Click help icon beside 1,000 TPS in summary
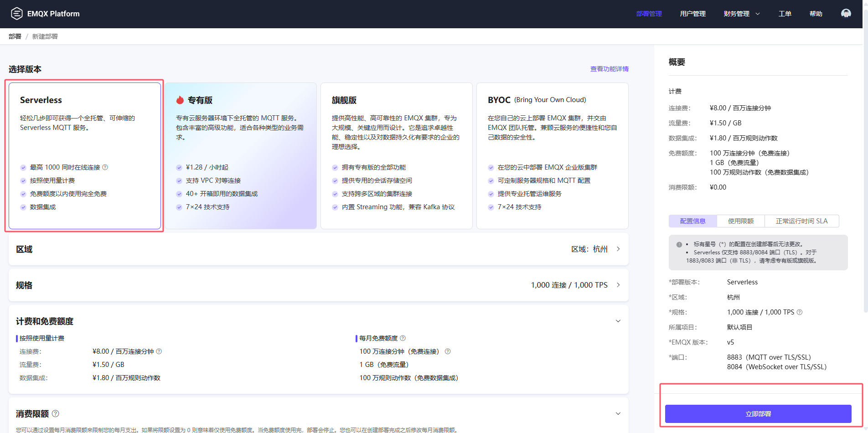868x433 pixels. coord(799,312)
